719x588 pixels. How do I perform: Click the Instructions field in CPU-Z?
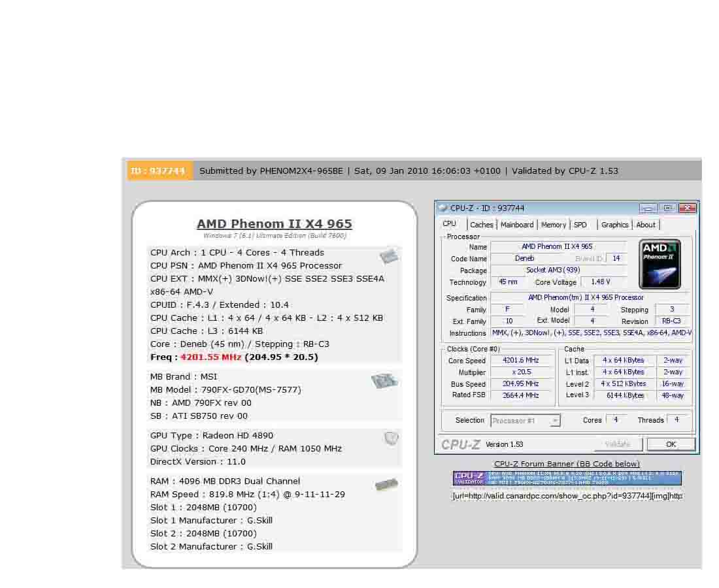point(591,333)
